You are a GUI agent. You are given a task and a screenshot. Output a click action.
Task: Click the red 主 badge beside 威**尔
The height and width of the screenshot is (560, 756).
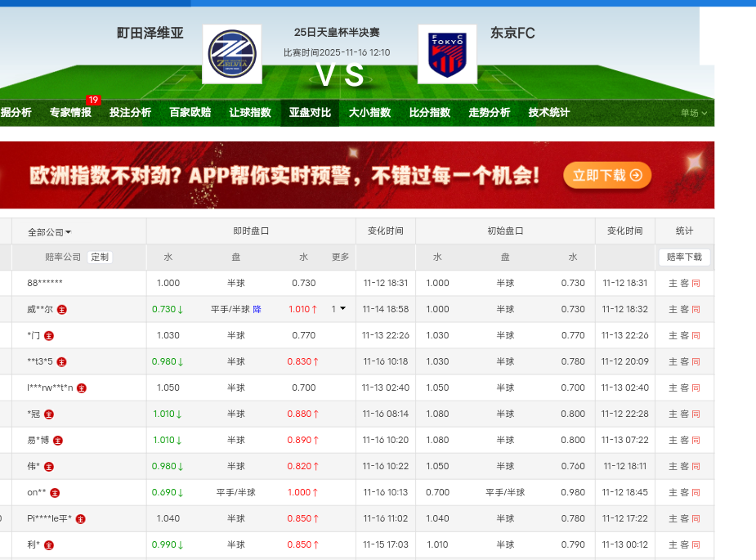[x=62, y=310]
